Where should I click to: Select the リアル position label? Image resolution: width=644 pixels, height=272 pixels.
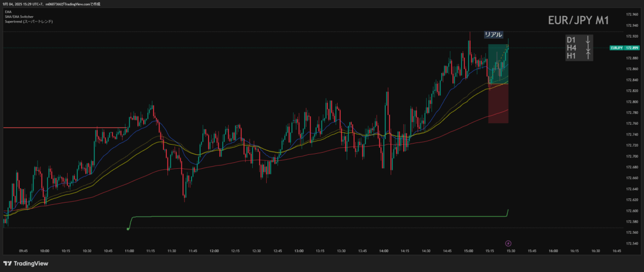[493, 34]
